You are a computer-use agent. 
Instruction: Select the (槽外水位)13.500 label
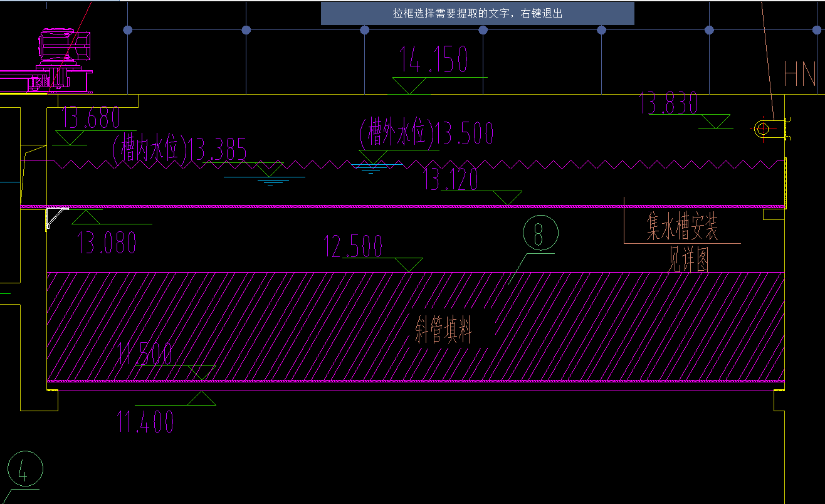coord(427,134)
